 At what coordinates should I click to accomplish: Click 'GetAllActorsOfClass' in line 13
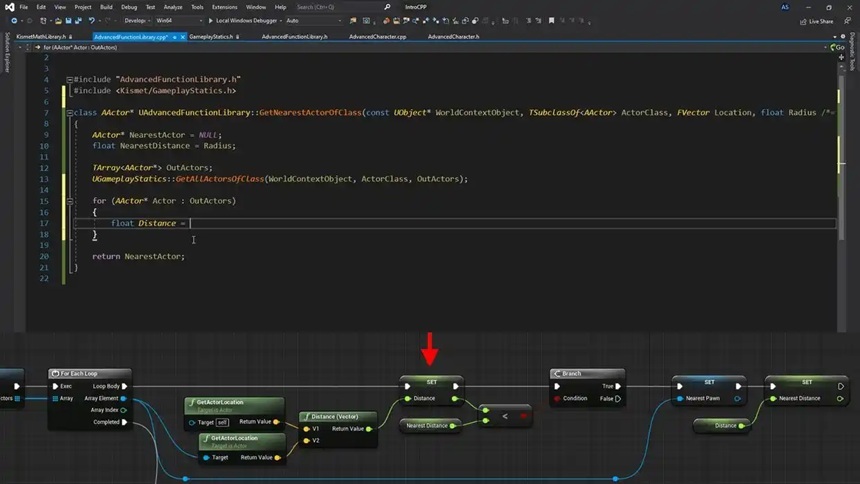pos(219,179)
